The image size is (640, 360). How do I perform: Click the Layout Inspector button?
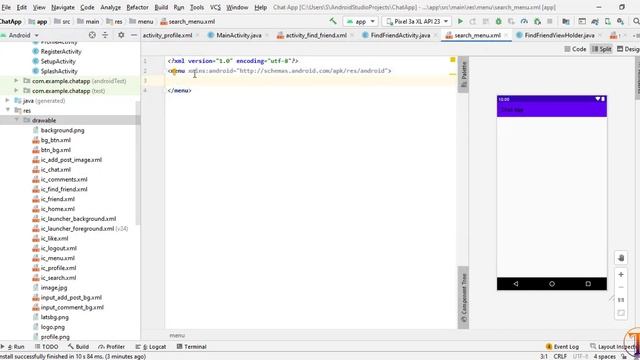(x=615, y=347)
